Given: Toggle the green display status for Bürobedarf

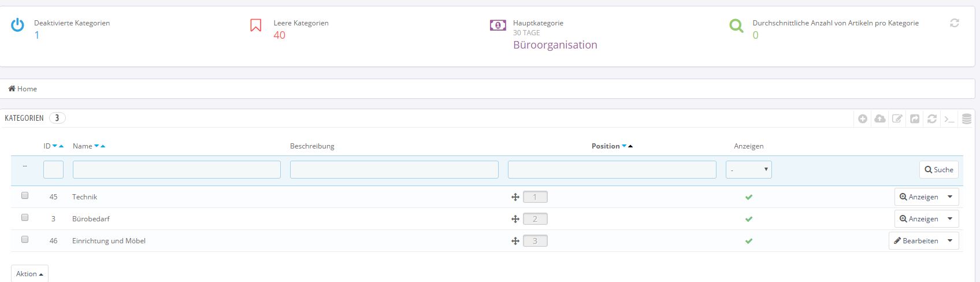Looking at the screenshot, I should click(749, 219).
